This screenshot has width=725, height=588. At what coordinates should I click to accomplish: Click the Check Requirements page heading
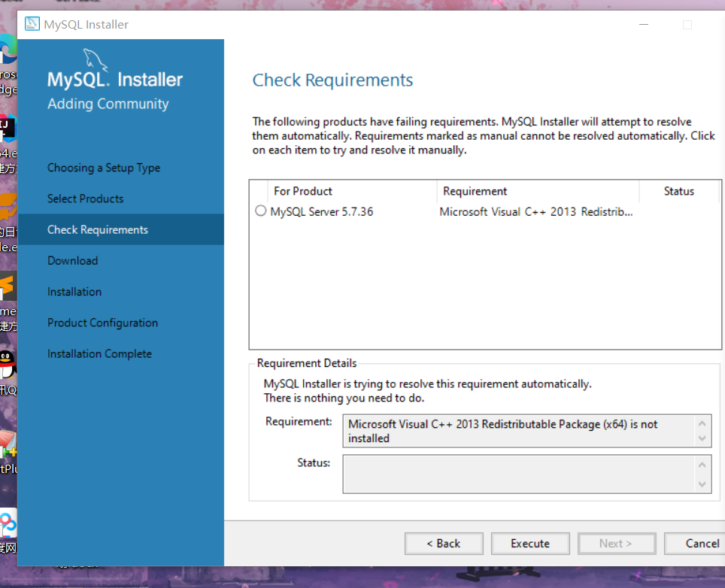click(332, 80)
